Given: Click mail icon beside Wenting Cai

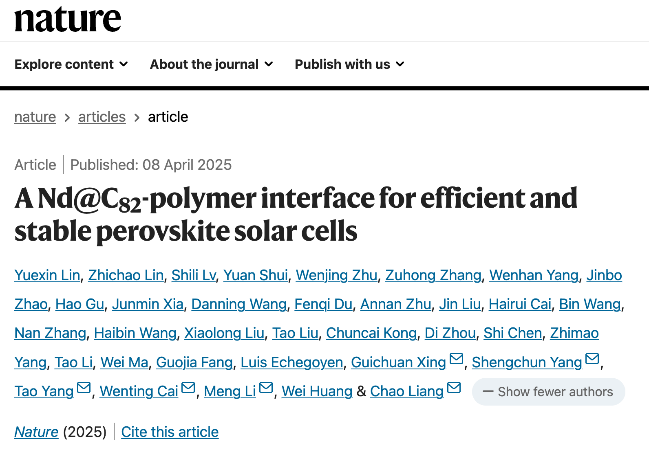Looking at the screenshot, I should pyautogui.click(x=189, y=390).
